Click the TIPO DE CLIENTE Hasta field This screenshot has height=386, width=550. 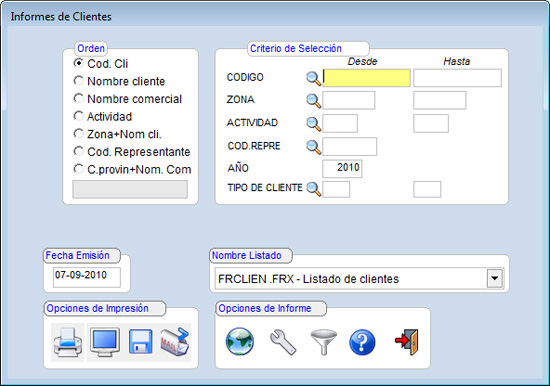pos(427,189)
